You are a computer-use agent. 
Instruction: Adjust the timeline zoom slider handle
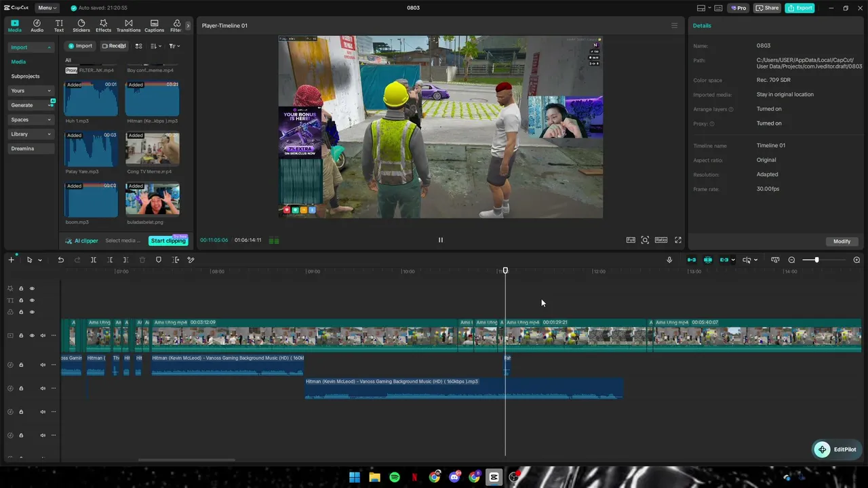click(x=816, y=260)
